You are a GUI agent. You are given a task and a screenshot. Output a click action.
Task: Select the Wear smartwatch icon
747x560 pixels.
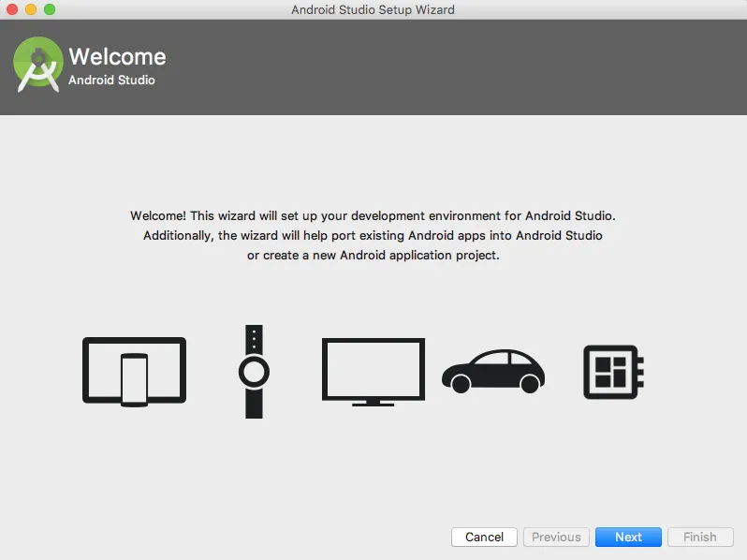coord(254,372)
